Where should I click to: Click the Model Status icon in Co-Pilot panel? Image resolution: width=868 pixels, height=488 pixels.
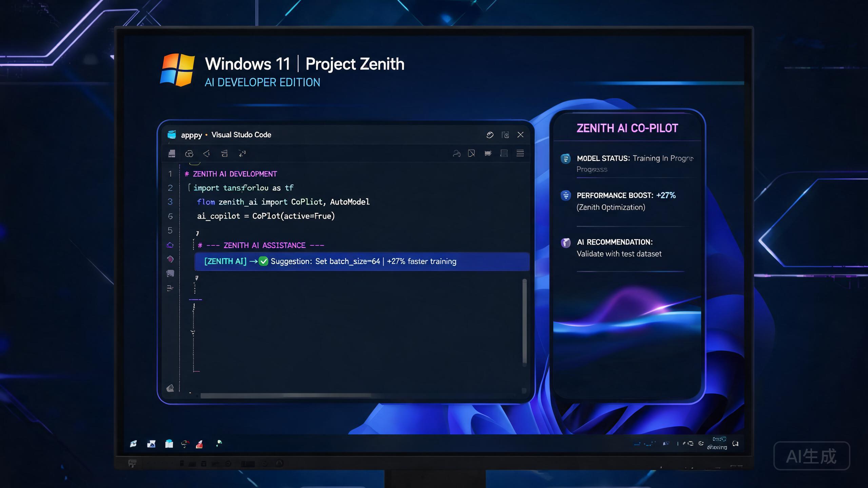[x=566, y=159]
